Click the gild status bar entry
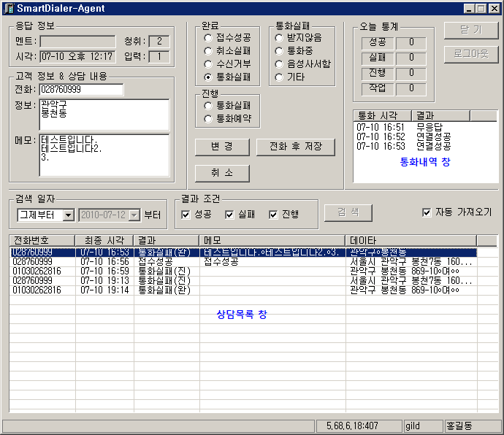The height and width of the screenshot is (435, 504). pos(424,426)
